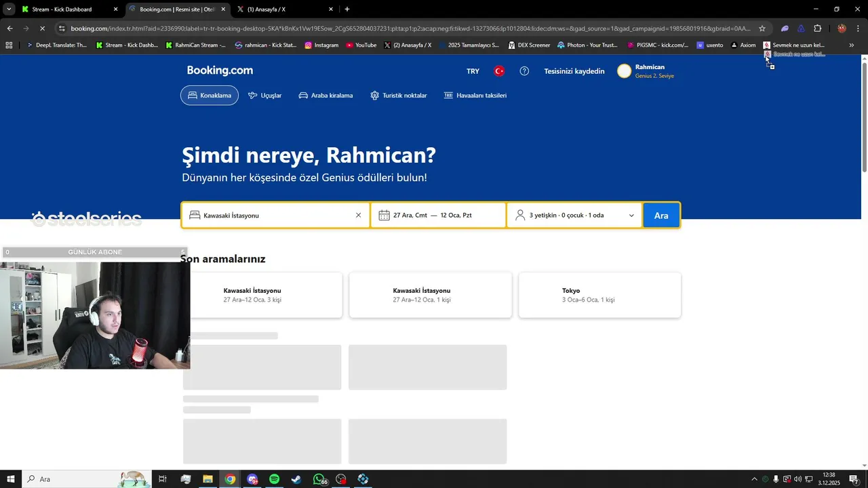The width and height of the screenshot is (868, 488).
Task: Open the Booking.com logo home link
Action: (220, 70)
